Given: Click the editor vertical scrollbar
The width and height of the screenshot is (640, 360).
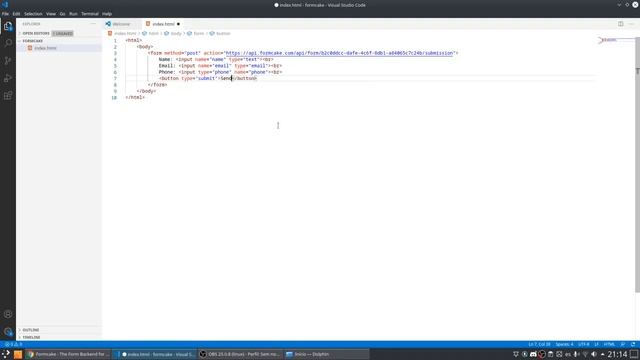Looking at the screenshot, I should click(638, 165).
